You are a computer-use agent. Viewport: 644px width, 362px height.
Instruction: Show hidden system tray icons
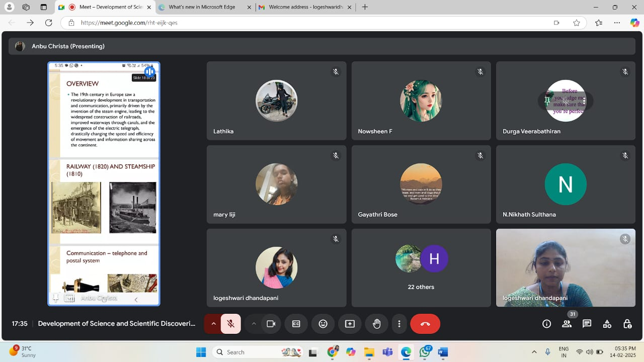pos(534,352)
